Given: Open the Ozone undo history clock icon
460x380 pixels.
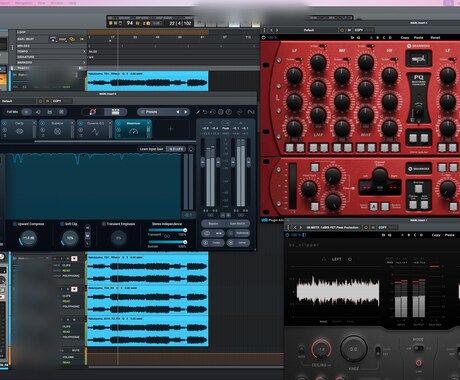Looking at the screenshot, I should (x=213, y=112).
